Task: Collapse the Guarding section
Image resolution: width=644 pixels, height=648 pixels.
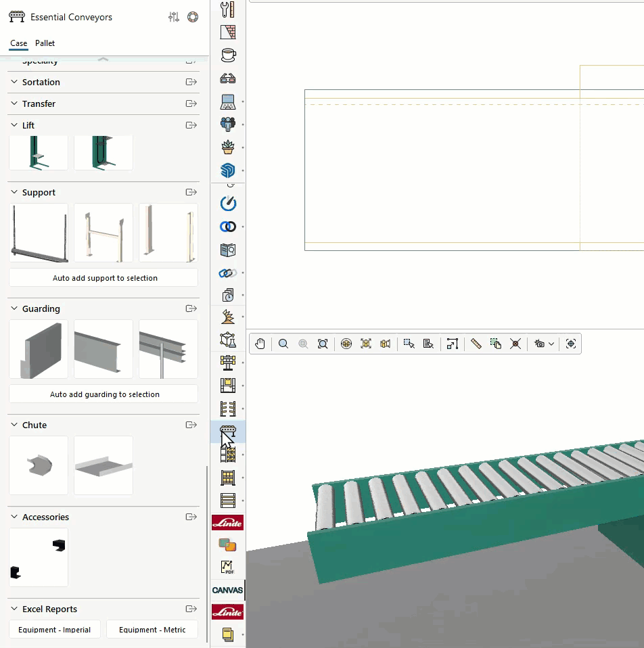Action: tap(14, 308)
